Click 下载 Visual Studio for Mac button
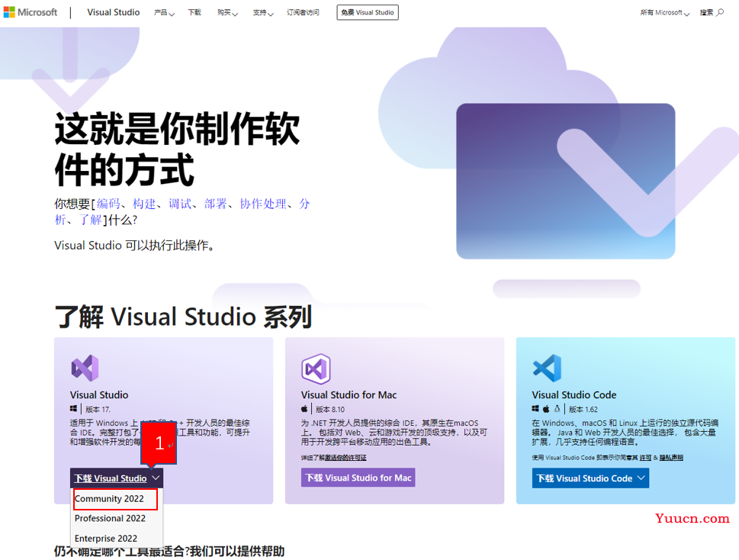739x560 pixels. 358,478
